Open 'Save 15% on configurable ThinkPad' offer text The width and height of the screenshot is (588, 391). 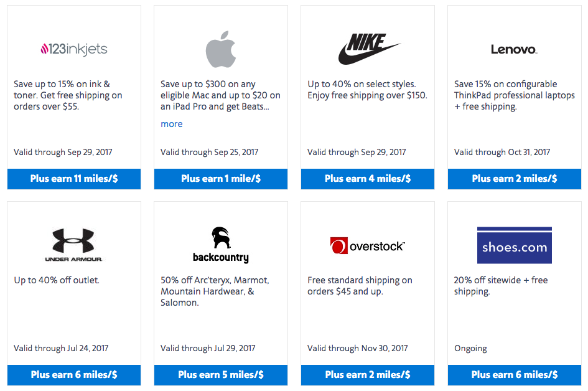pos(514,95)
